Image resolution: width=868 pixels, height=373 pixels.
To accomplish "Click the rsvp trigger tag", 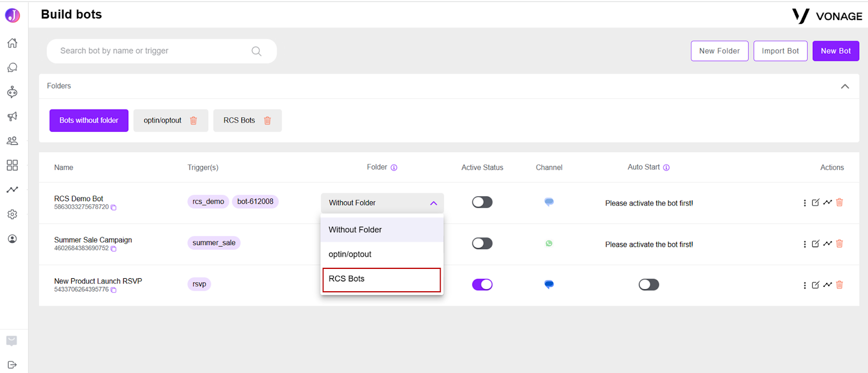I will [x=199, y=284].
